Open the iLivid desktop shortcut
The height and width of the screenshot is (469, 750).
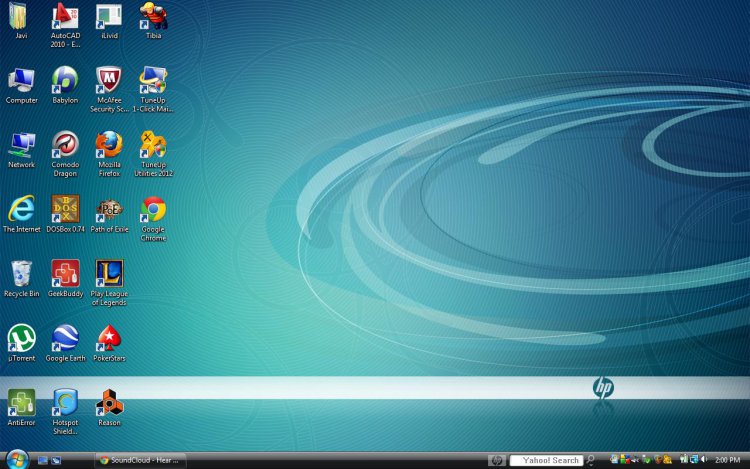pyautogui.click(x=109, y=21)
